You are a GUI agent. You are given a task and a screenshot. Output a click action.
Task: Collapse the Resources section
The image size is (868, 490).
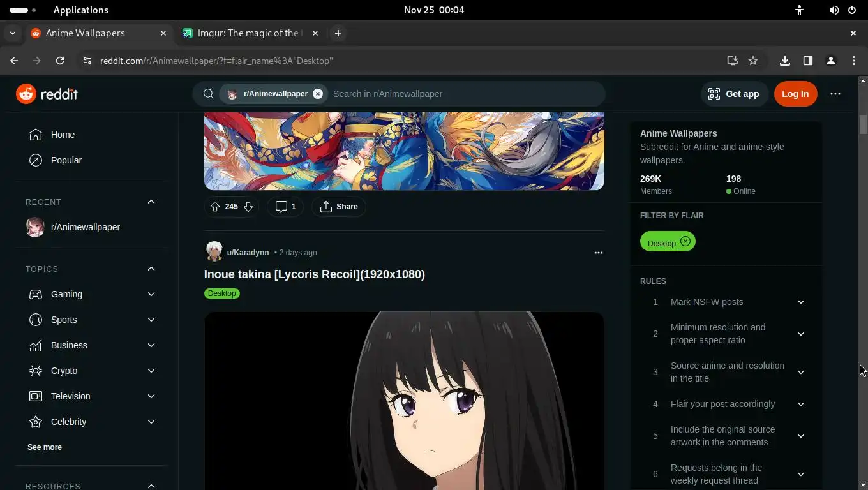tap(151, 486)
